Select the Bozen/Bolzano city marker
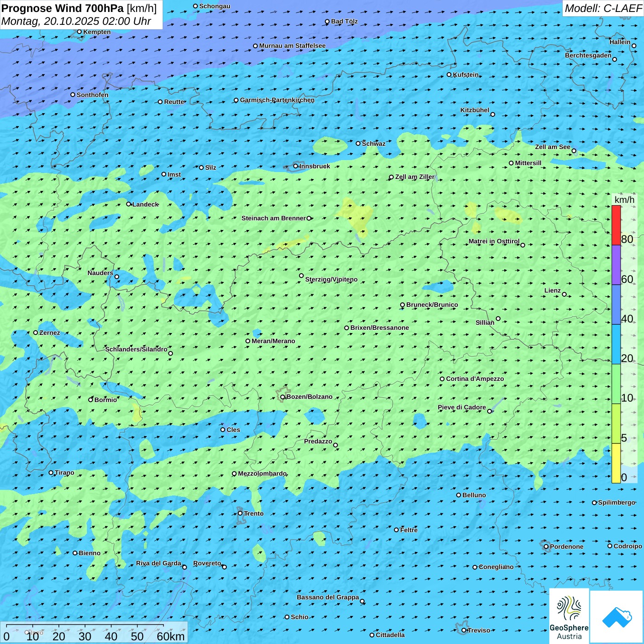Image resolution: width=644 pixels, height=644 pixels. click(283, 397)
